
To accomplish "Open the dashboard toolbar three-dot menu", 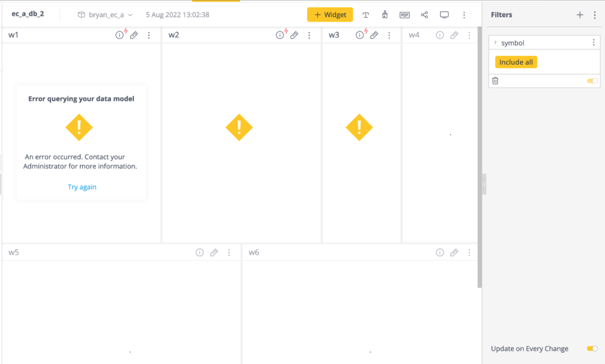I will (x=464, y=15).
